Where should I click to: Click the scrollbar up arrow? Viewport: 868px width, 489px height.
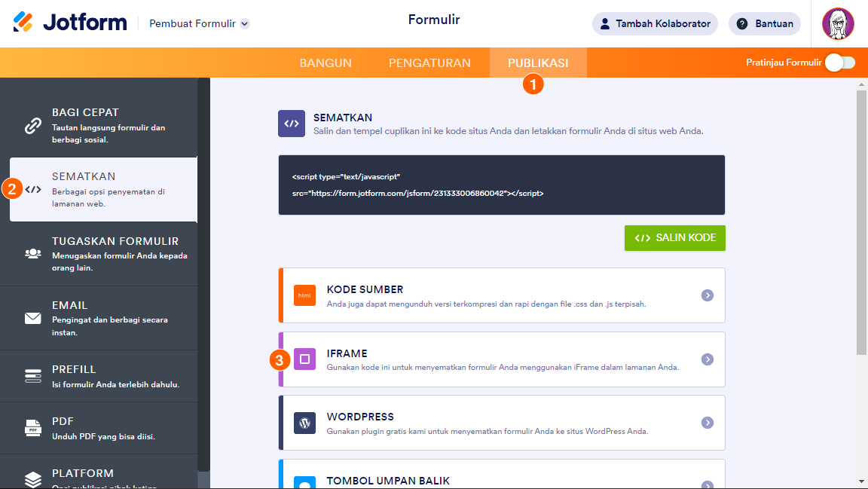[x=861, y=84]
